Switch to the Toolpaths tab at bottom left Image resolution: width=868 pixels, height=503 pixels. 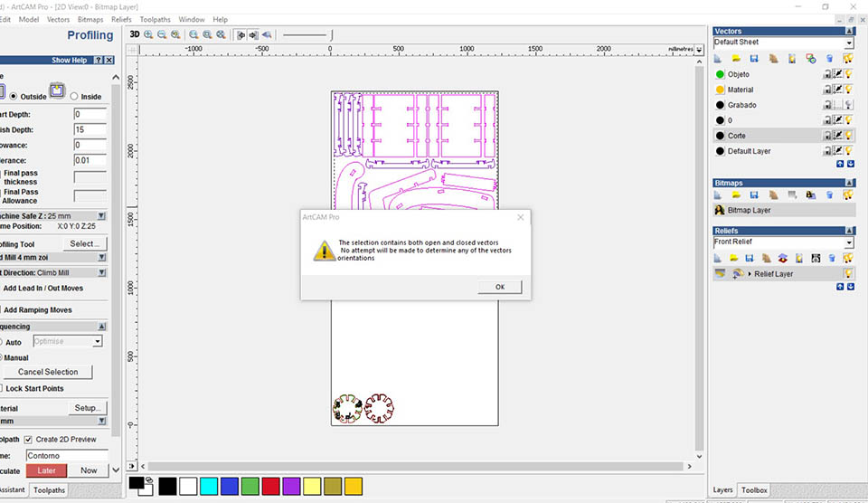tap(49, 490)
